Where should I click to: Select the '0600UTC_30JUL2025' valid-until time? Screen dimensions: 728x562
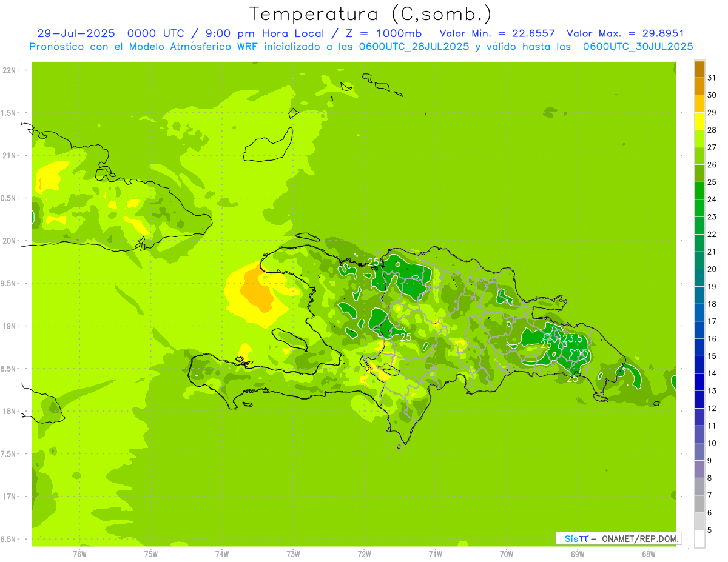pos(638,47)
